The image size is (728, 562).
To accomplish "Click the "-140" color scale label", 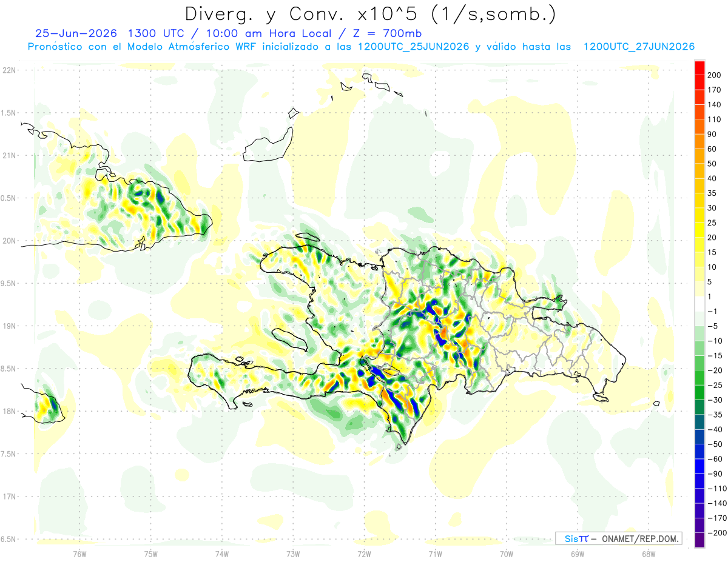I will (x=718, y=503).
